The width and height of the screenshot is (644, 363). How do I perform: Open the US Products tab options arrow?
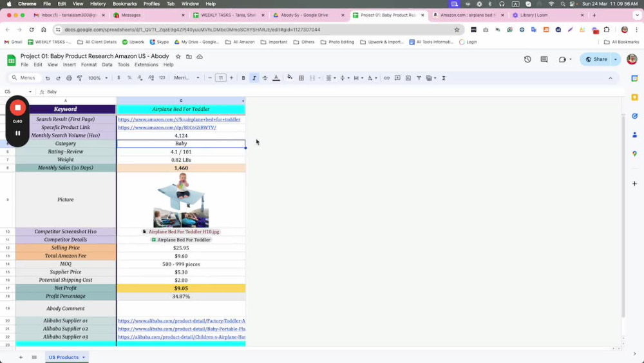83,357
